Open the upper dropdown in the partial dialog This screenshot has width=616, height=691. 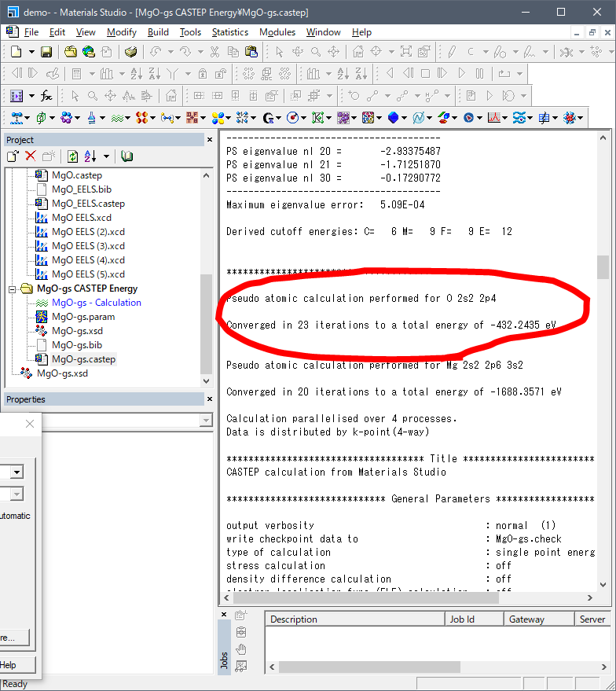pyautogui.click(x=16, y=472)
